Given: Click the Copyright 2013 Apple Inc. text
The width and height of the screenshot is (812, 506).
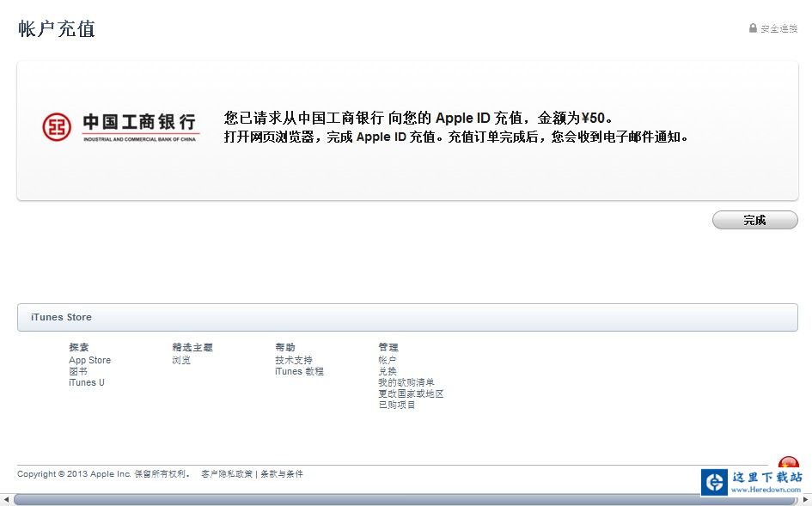Looking at the screenshot, I should pos(104,474).
